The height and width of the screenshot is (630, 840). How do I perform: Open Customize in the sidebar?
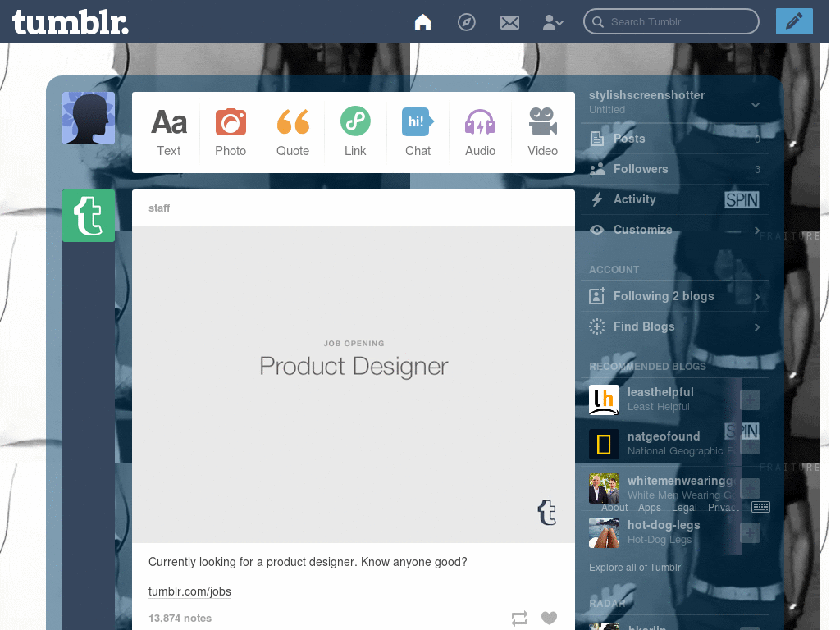pyautogui.click(x=675, y=230)
